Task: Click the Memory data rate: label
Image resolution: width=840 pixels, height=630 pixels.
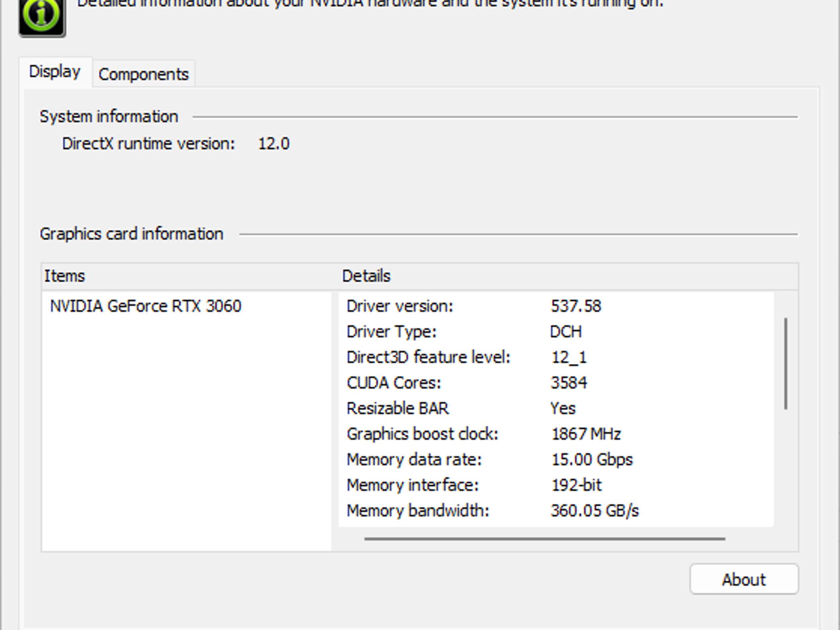Action: point(414,460)
